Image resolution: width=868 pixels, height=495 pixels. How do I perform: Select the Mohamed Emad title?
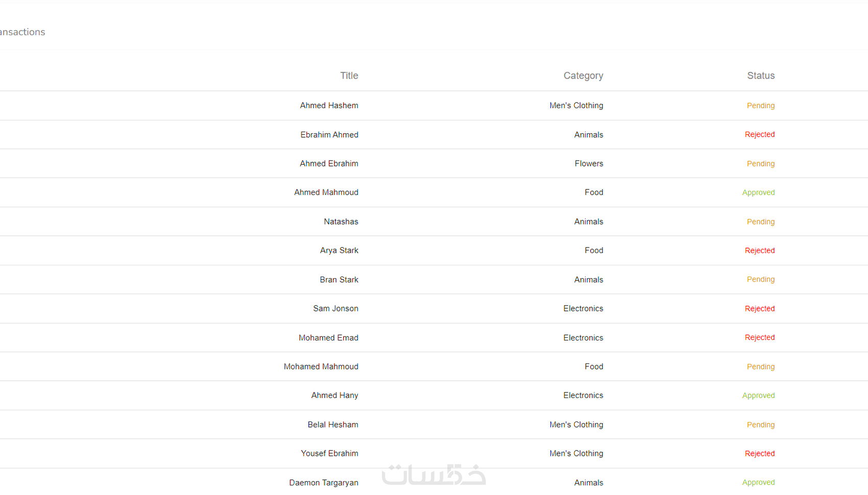pos(328,338)
